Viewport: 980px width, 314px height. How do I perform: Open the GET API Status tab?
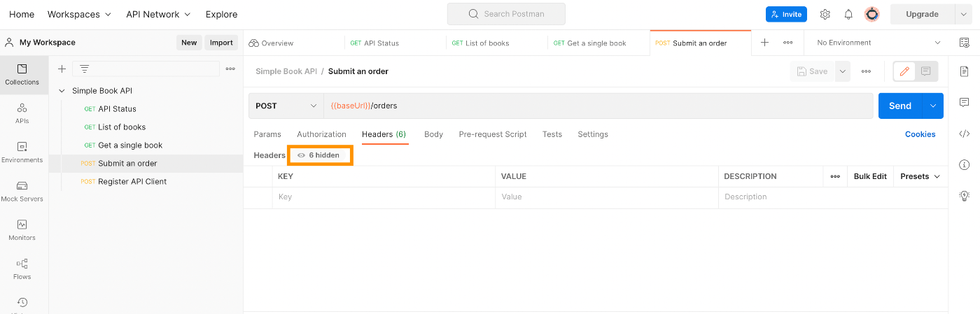pos(395,43)
